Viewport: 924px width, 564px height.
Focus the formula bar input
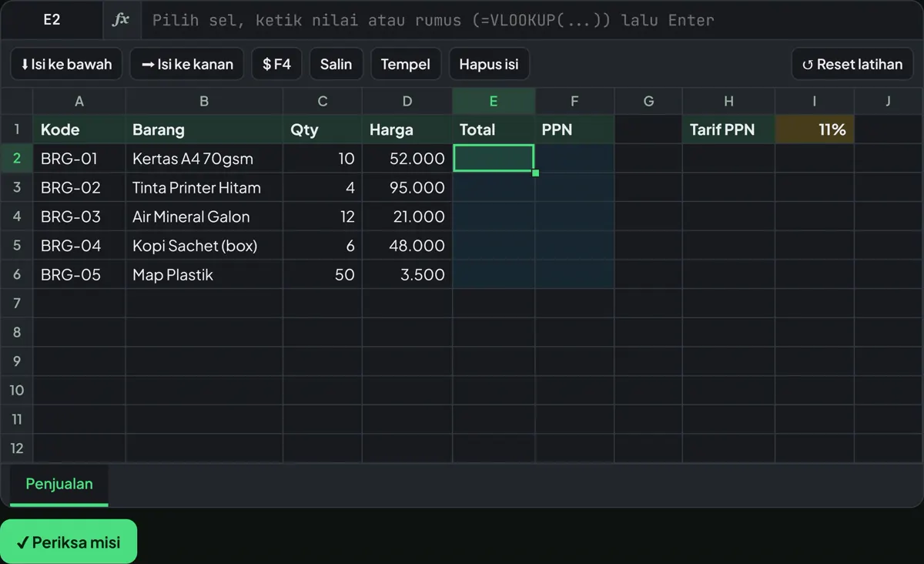point(531,20)
